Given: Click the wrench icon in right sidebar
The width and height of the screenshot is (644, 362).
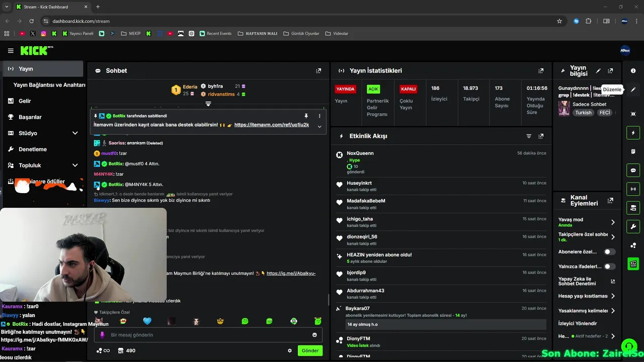Looking at the screenshot, I should pos(633,226).
